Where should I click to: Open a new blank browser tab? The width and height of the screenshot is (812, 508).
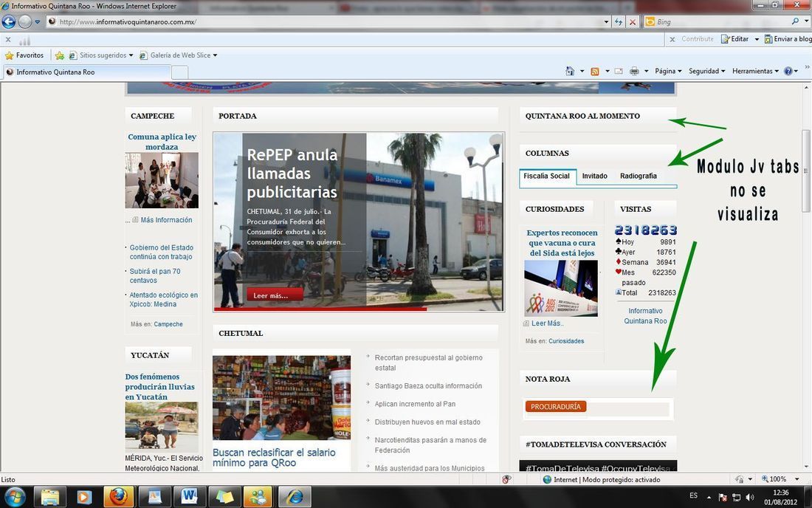(179, 72)
